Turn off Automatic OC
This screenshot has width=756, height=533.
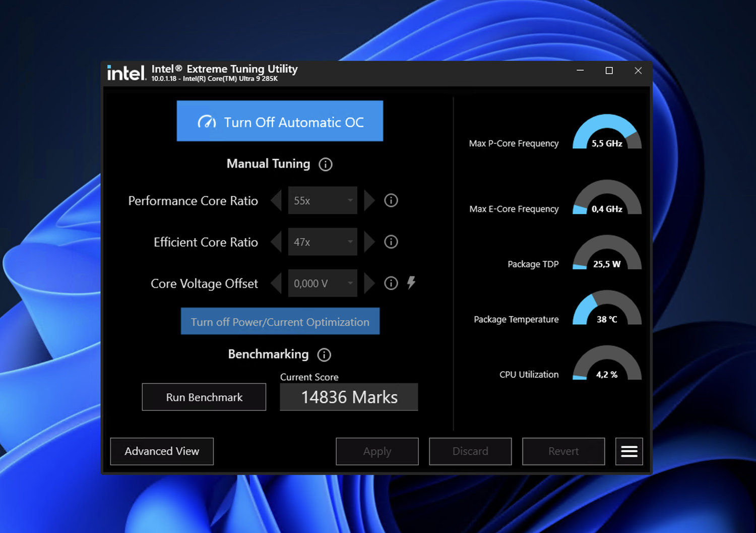[x=280, y=122]
